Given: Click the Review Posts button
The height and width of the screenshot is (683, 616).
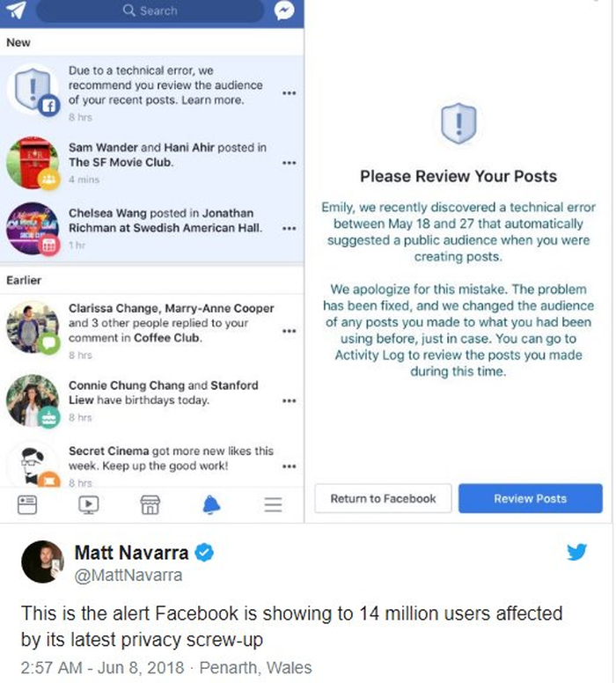Looking at the screenshot, I should click(x=530, y=498).
